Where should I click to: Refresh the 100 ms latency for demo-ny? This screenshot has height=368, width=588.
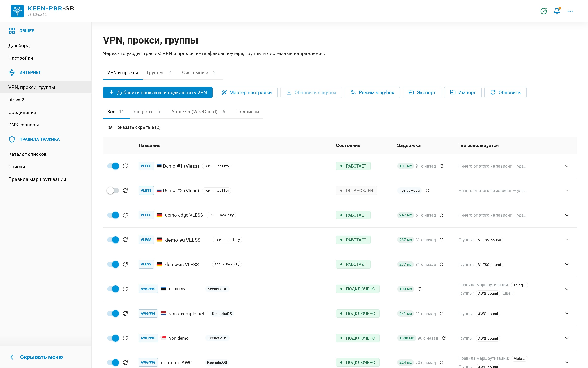[x=419, y=289]
